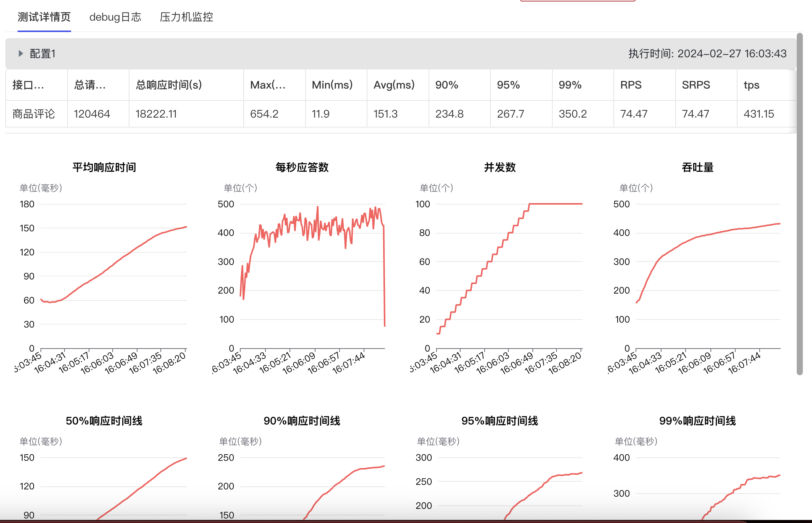The width and height of the screenshot is (812, 523).
Task: Click the 并发数 step line chart plot
Action: pos(510,276)
